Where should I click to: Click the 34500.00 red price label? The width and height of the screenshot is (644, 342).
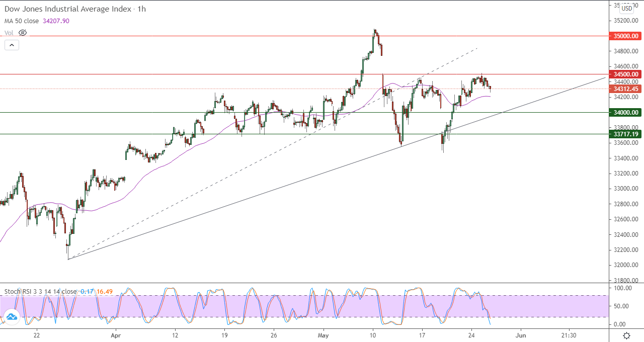click(625, 74)
